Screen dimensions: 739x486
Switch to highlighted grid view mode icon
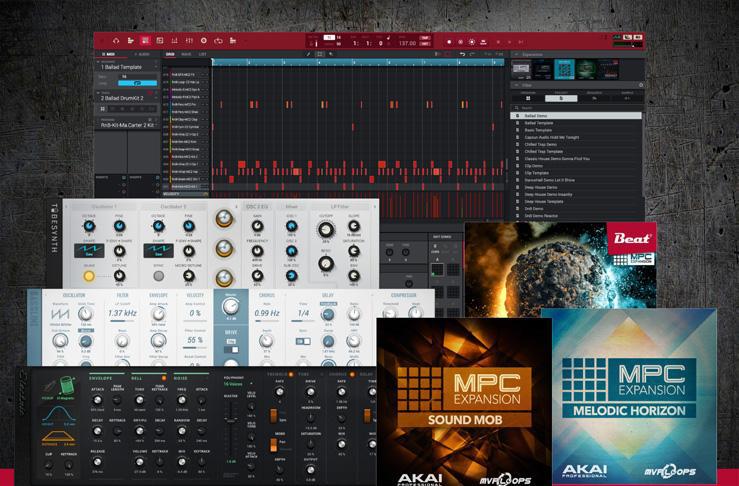145,41
